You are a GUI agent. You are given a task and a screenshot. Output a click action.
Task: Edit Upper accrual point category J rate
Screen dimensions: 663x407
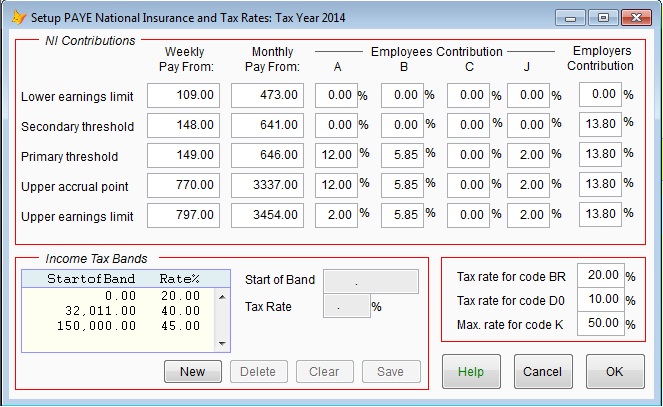click(528, 185)
